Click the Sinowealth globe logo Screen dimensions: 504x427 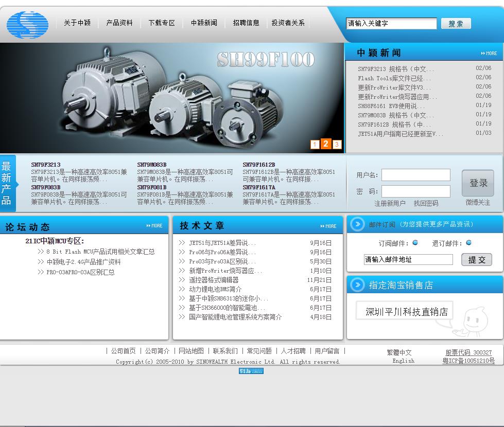tap(28, 24)
